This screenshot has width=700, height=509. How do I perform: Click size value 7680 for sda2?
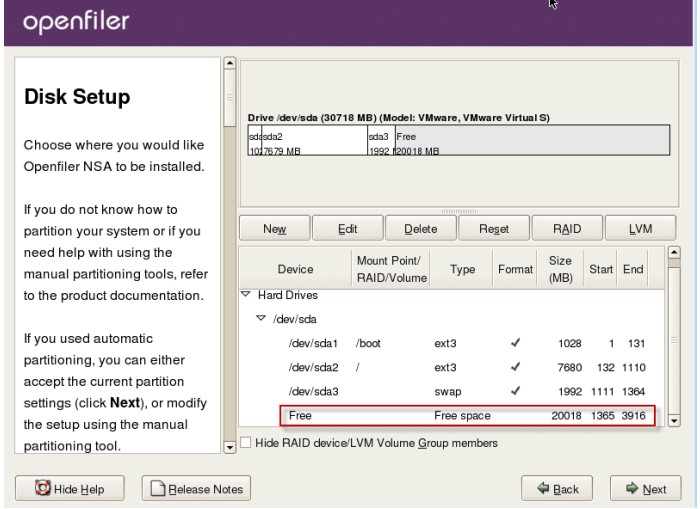(569, 367)
